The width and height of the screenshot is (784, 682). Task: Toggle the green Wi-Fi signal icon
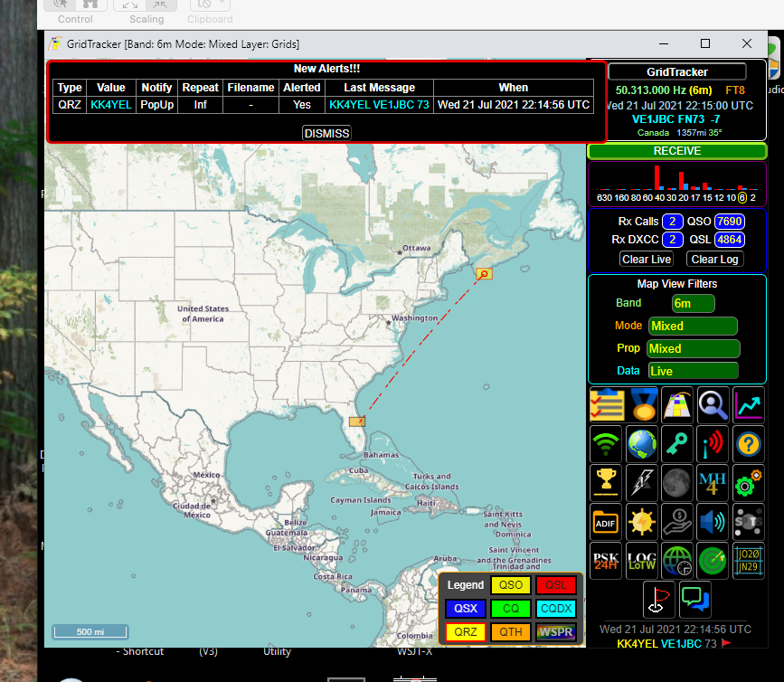click(606, 444)
